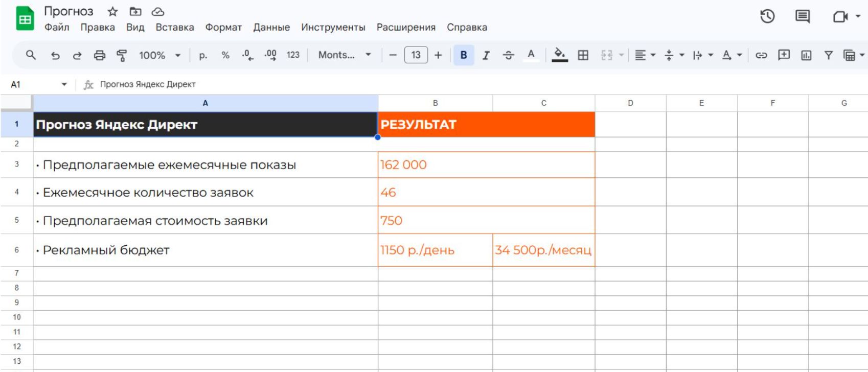The image size is (868, 372).
Task: Open more number formats 123 menu
Action: [293, 55]
